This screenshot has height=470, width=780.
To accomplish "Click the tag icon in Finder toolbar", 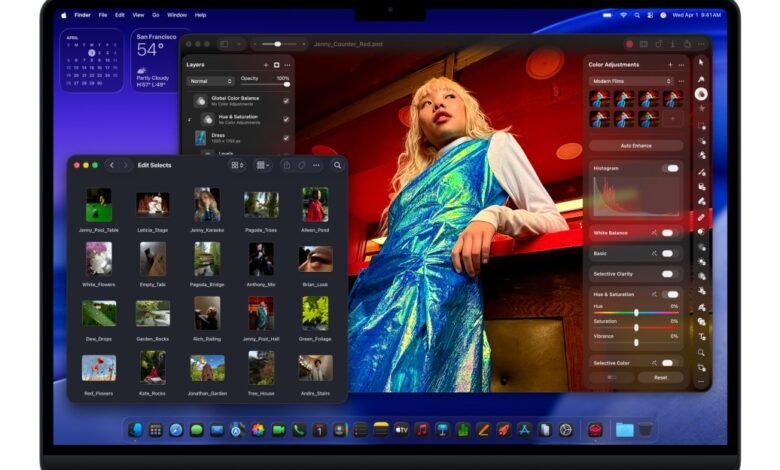I will [x=301, y=165].
